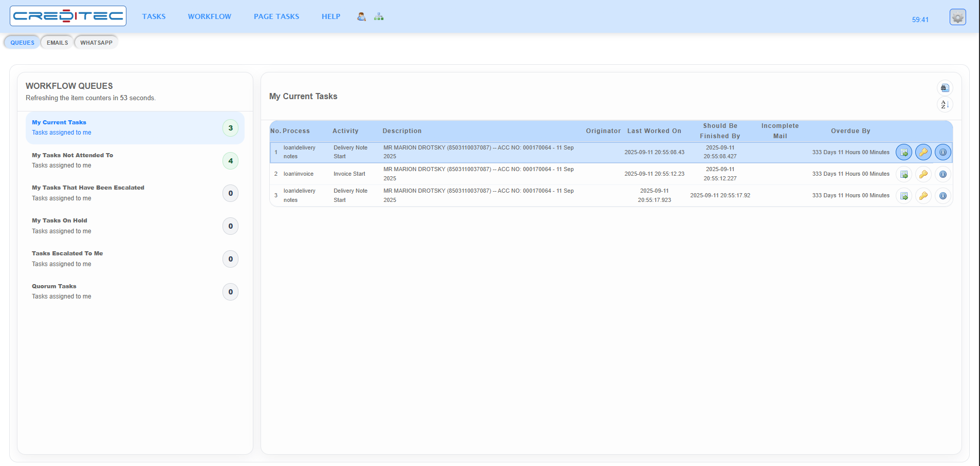Click the session timer 59:41

coord(920,20)
